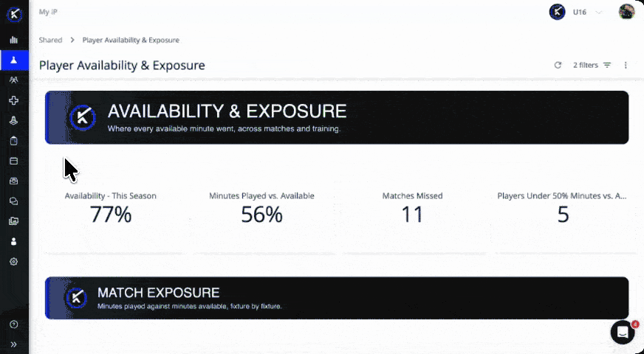Open the training cone icon in sidebar
Screen dimensions: 644x354
tap(14, 121)
